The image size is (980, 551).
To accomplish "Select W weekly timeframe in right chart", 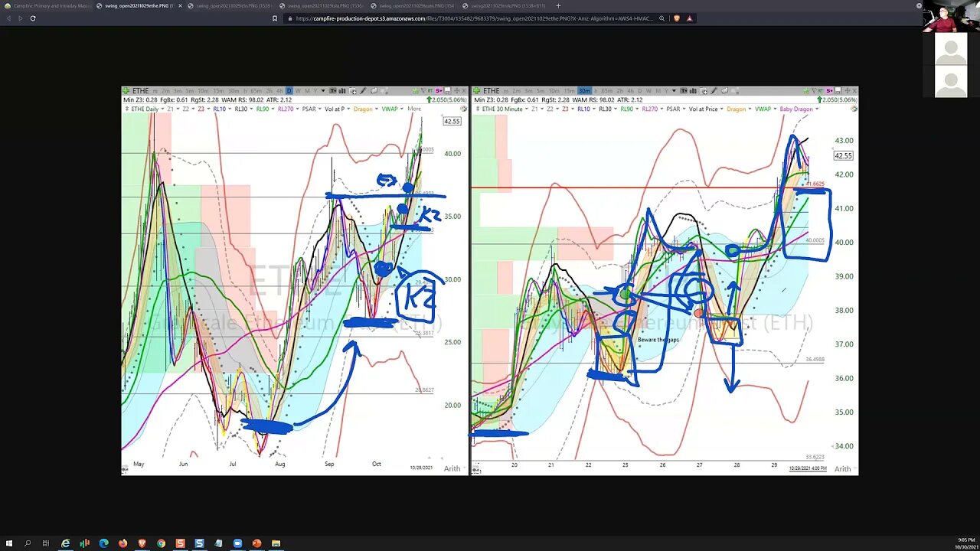I will point(648,90).
